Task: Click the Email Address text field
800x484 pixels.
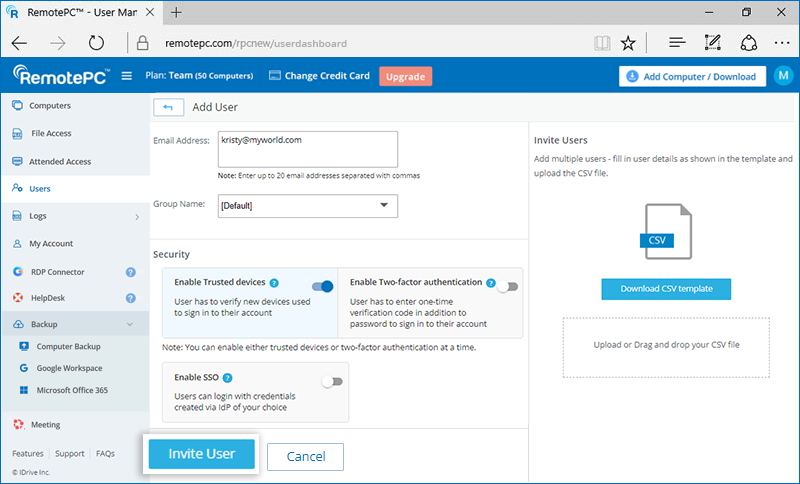Action: point(308,150)
